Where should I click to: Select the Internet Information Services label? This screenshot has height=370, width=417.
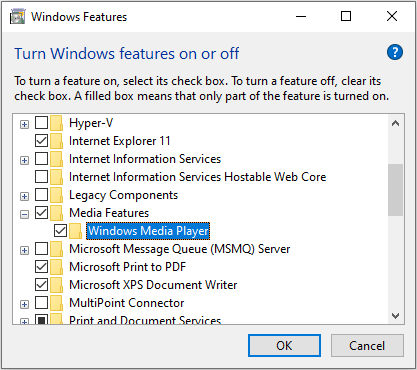(145, 159)
